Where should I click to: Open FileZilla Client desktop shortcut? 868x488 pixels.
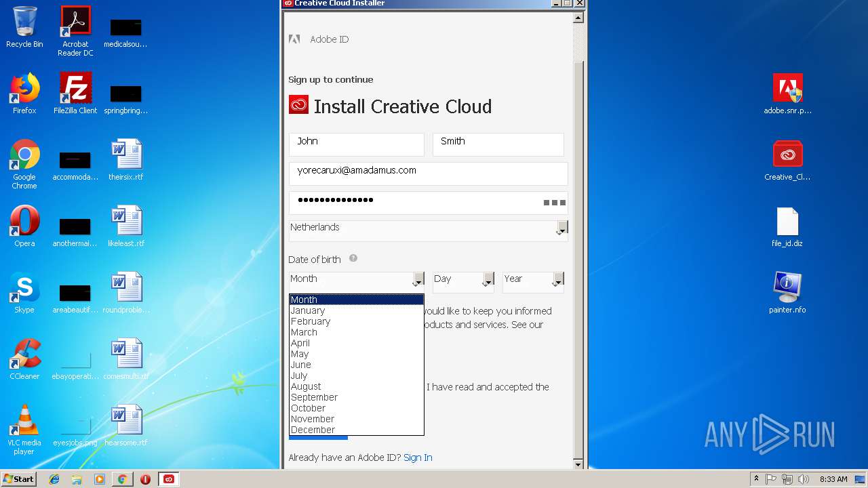tap(75, 94)
